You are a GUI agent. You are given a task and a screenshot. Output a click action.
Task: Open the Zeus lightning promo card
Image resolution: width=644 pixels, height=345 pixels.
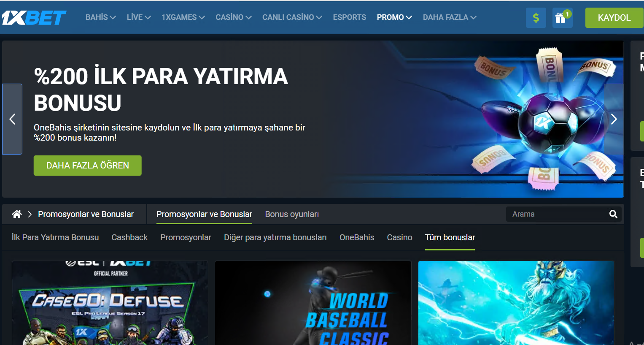coord(516,303)
